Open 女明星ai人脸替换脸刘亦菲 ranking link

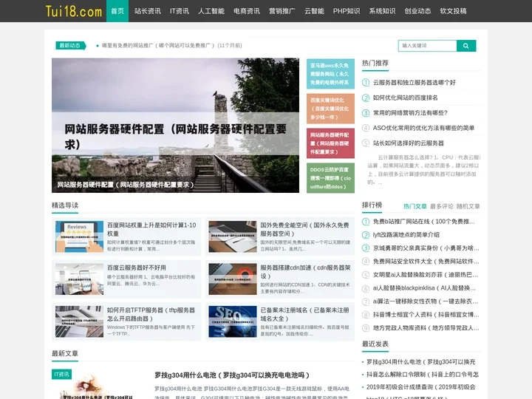[426, 274]
